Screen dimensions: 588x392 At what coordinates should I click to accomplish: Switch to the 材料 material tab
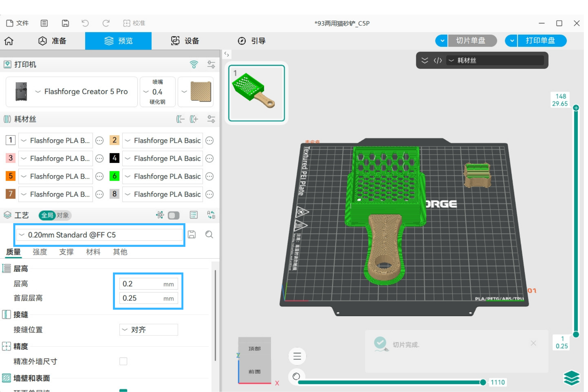tap(93, 252)
